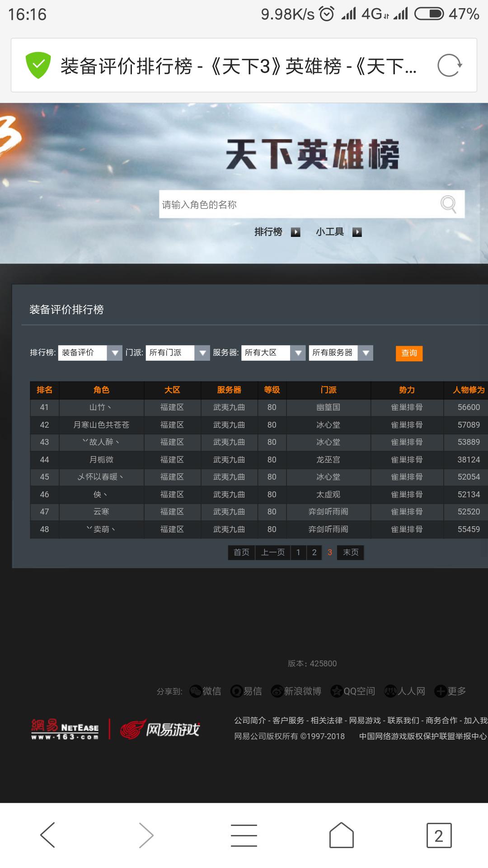
Task: Go to page 1
Action: tap(298, 552)
